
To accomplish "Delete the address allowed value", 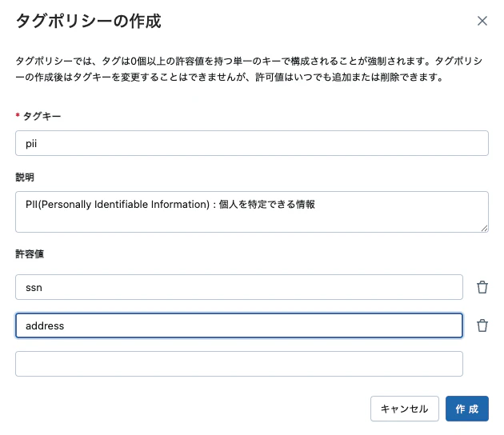I will (482, 325).
